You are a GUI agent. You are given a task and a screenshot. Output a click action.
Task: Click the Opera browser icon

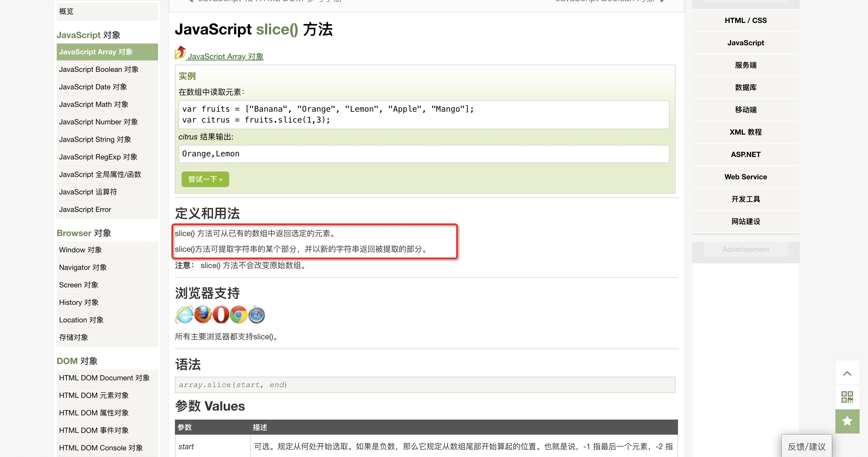click(x=221, y=315)
